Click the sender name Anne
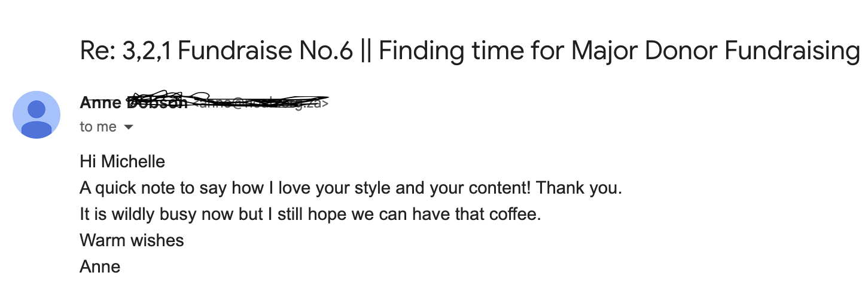The width and height of the screenshot is (868, 303). click(100, 103)
